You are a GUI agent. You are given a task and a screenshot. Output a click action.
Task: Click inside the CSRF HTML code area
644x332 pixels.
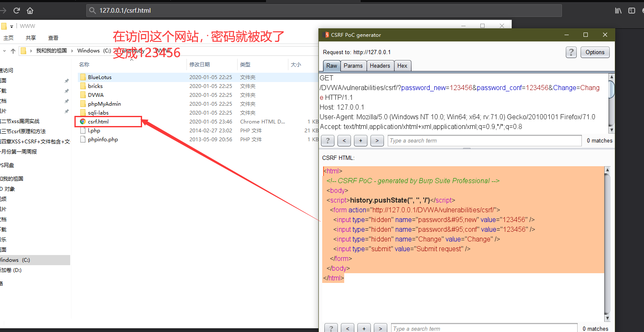pyautogui.click(x=463, y=244)
